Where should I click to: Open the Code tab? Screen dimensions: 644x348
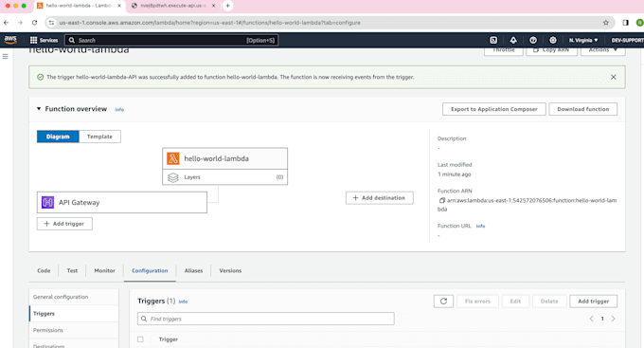(44, 270)
